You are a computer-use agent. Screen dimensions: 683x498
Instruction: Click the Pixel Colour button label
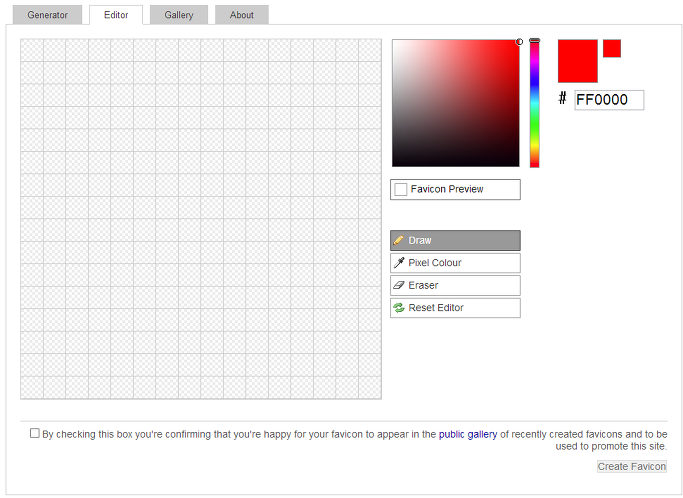pos(435,263)
